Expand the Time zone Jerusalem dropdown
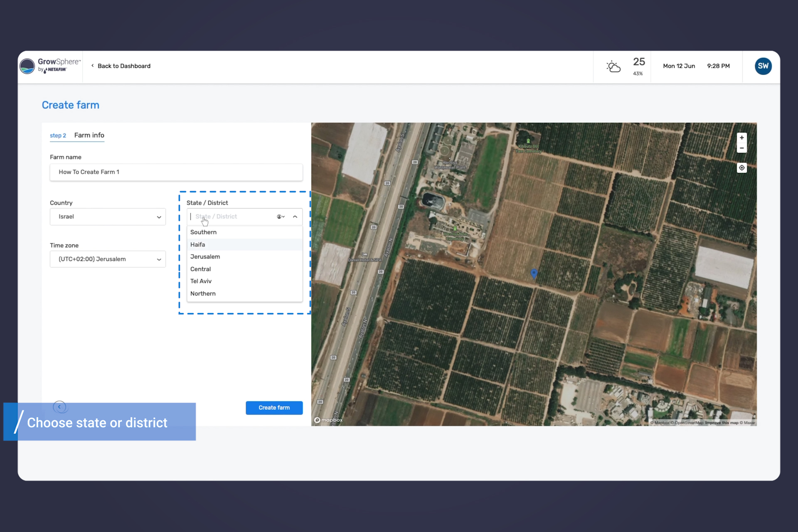Screen dimensions: 798x532 tap(108, 259)
